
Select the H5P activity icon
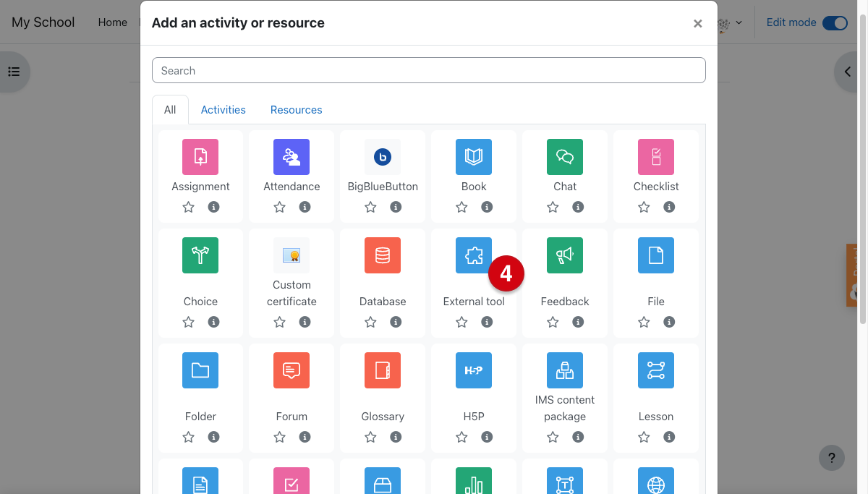point(474,370)
